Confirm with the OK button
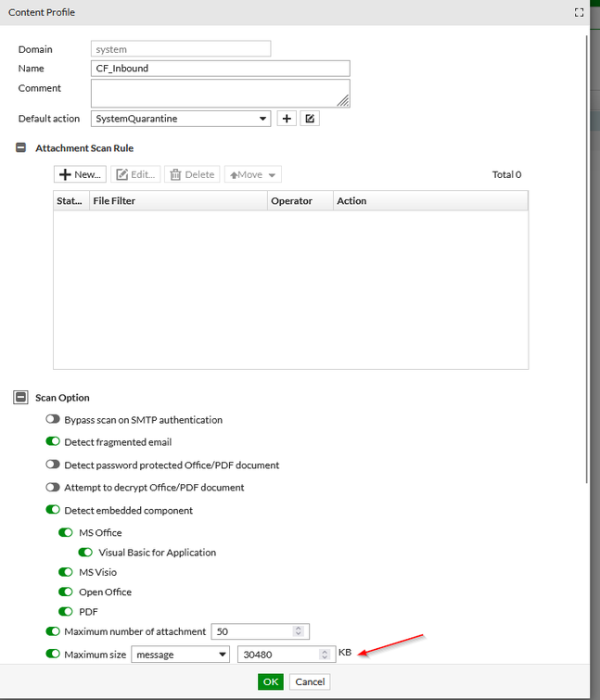 pyautogui.click(x=271, y=681)
